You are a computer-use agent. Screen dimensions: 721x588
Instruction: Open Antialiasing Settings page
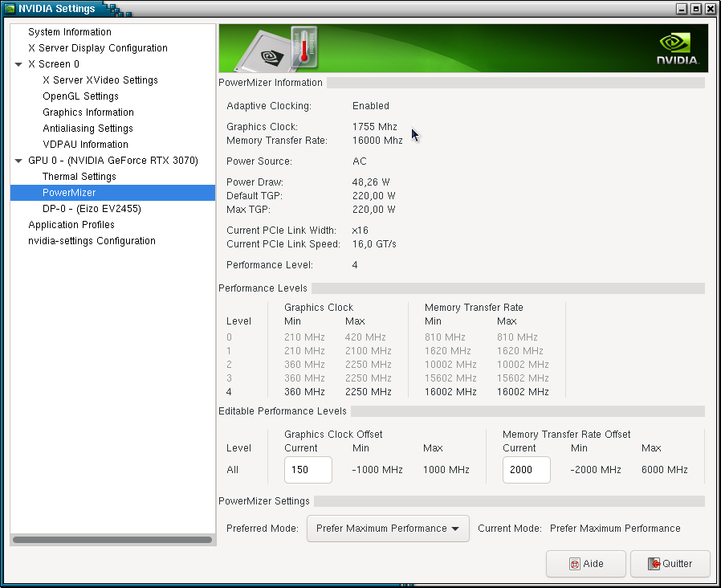88,129
